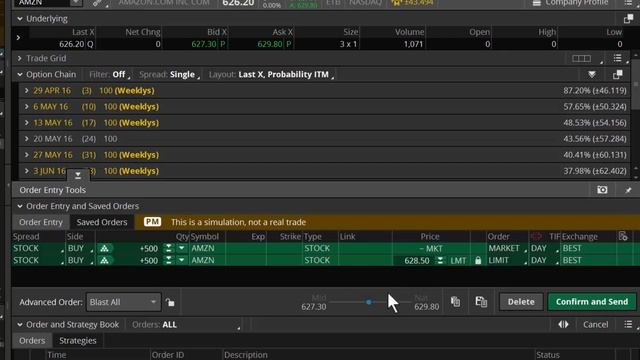Expand the 6 MAY 16 Weeklys expiration

coord(27,107)
